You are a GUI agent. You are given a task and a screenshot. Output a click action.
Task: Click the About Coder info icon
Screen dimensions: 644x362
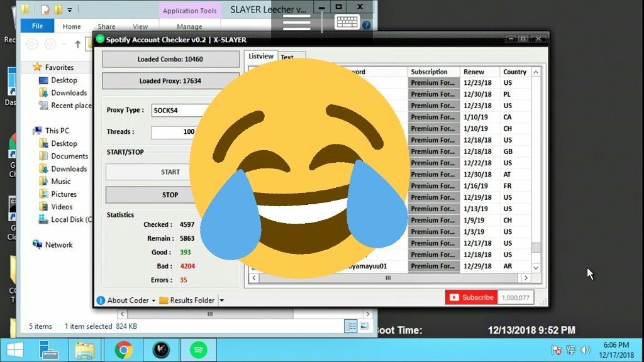pyautogui.click(x=101, y=300)
